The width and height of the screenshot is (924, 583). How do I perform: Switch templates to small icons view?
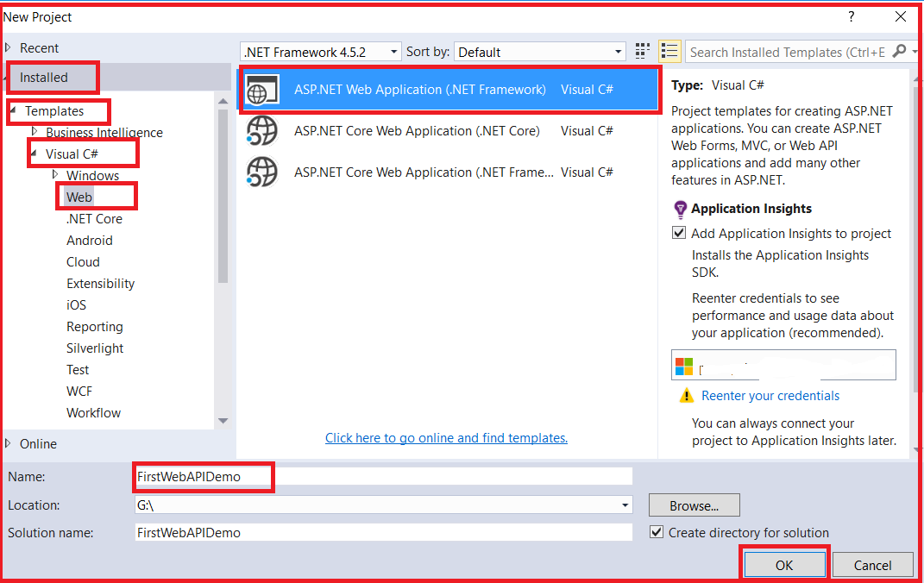tap(642, 51)
